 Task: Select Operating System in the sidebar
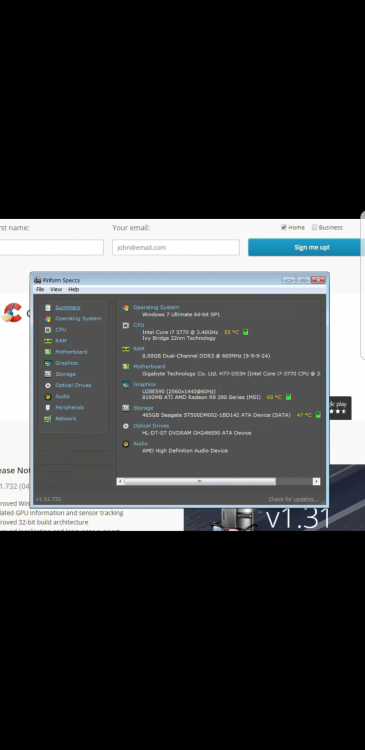coord(78,319)
